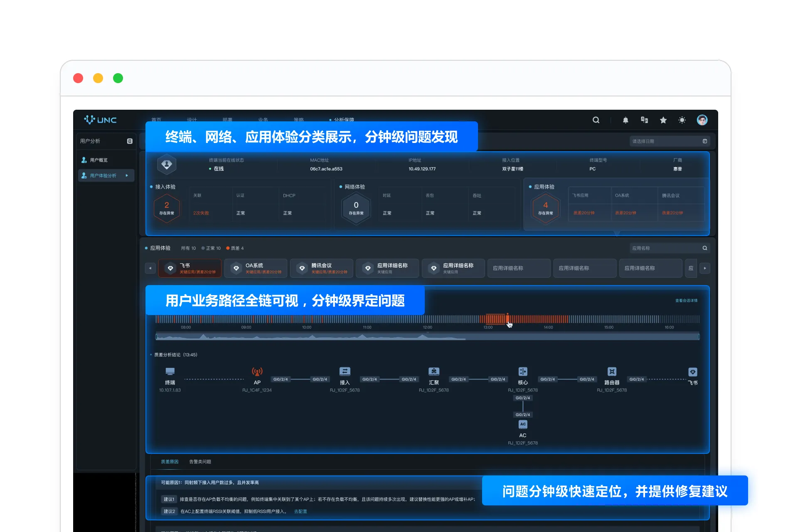Select the 质差原因 tab
The height and width of the screenshot is (532, 788).
(170, 462)
